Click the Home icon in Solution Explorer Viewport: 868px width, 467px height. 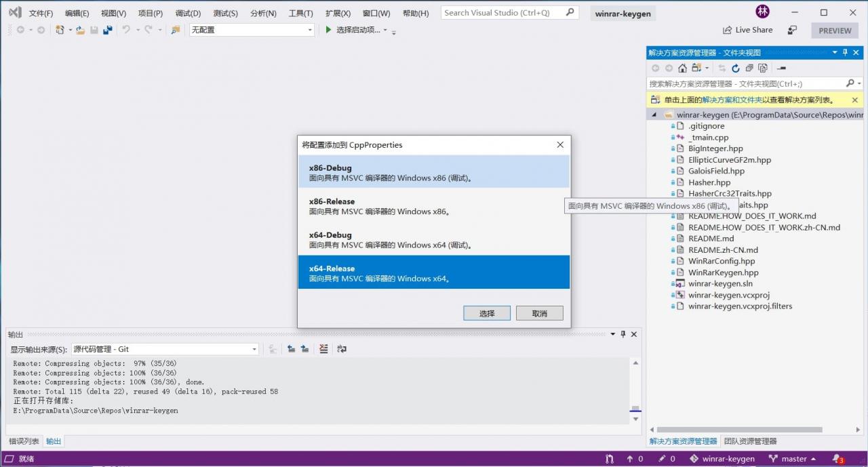(x=682, y=68)
